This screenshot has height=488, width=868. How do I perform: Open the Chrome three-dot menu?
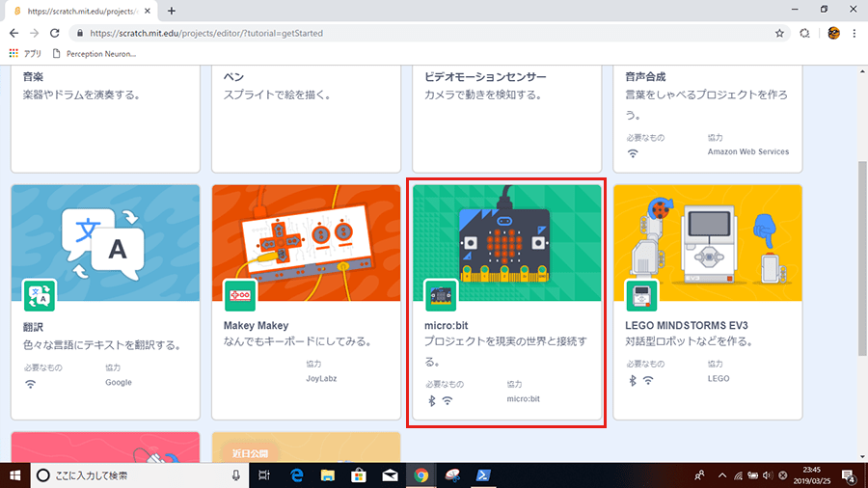coord(854,33)
